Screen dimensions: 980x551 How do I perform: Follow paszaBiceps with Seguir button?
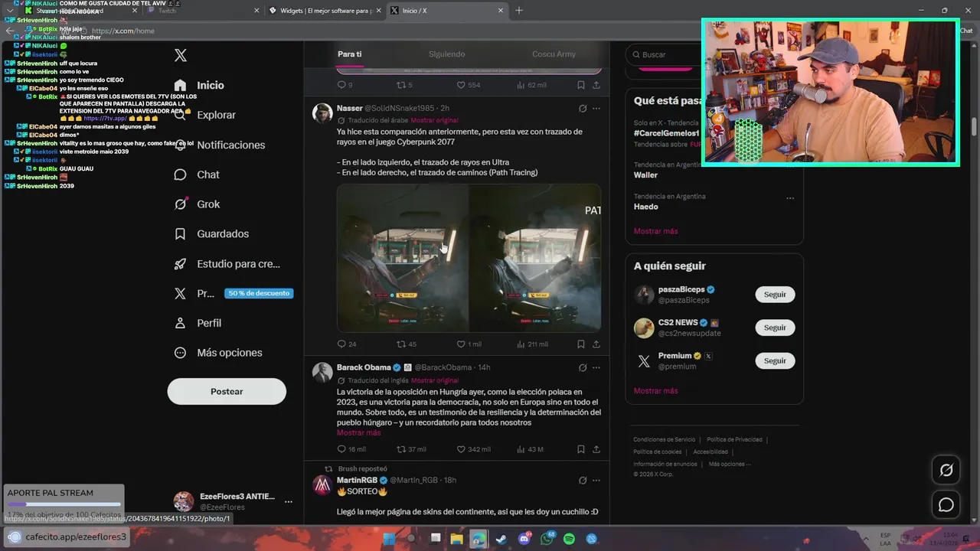pyautogui.click(x=775, y=295)
